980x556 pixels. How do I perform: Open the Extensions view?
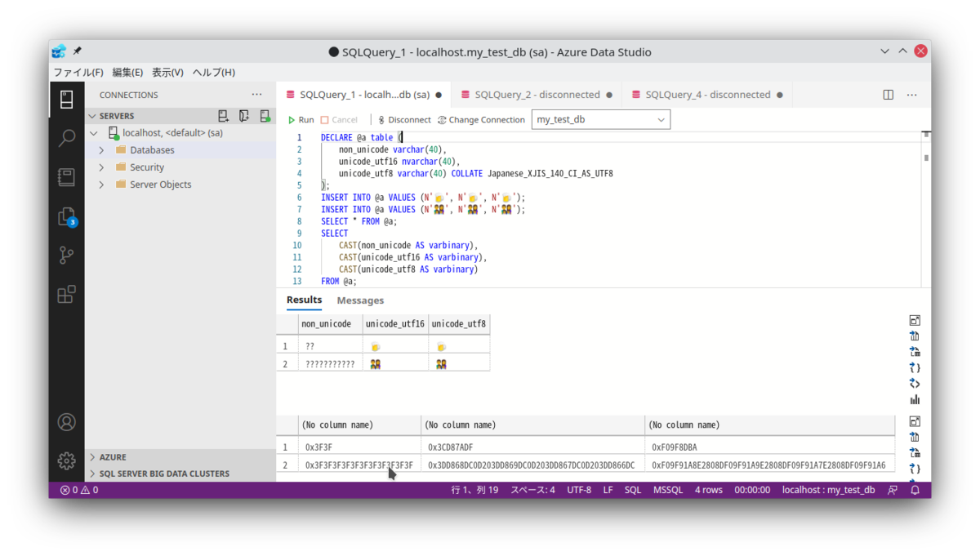point(67,294)
